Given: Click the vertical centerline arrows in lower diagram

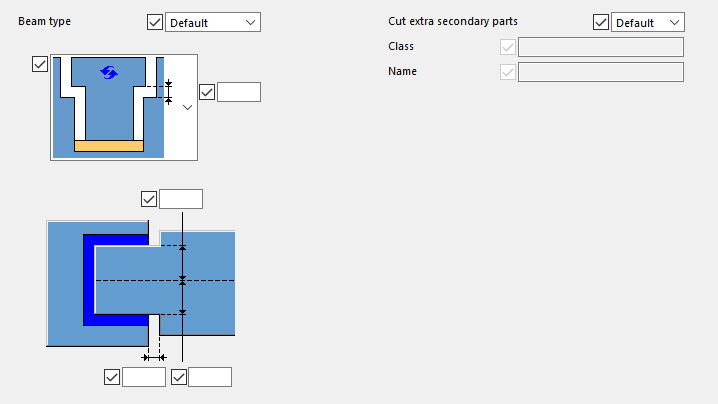Looking at the screenshot, I should pos(182,280).
